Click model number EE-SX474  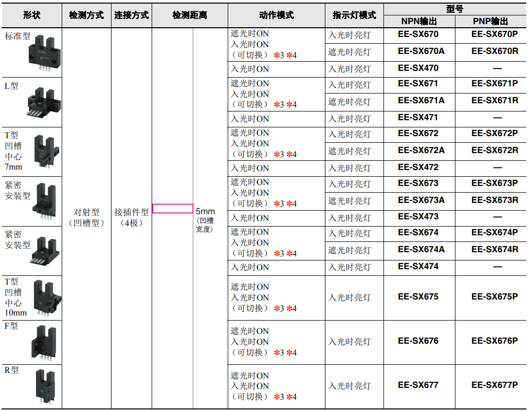418,266
